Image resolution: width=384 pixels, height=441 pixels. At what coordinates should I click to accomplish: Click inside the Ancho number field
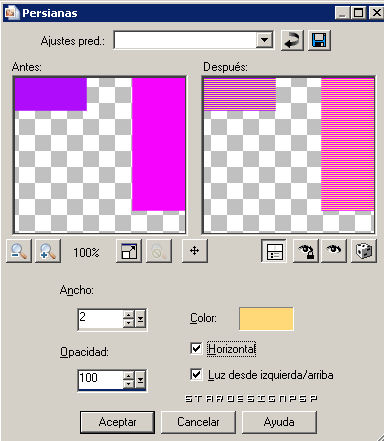pyautogui.click(x=101, y=319)
